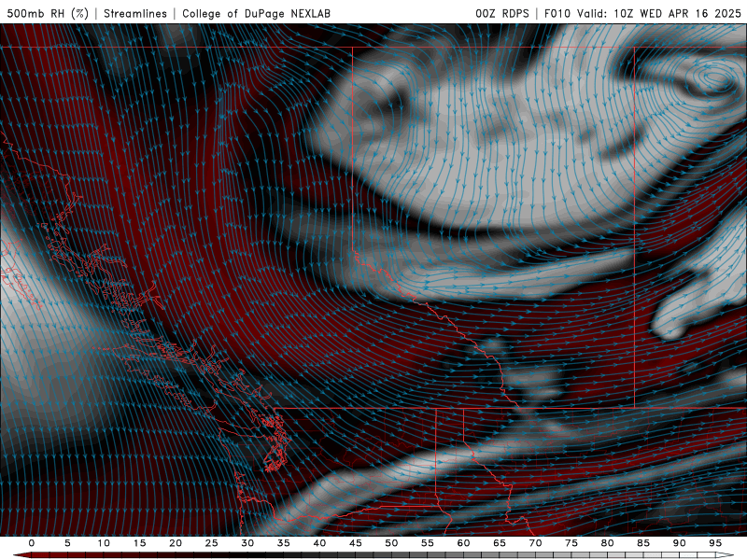Click the "65" label on the color scale

point(499,543)
